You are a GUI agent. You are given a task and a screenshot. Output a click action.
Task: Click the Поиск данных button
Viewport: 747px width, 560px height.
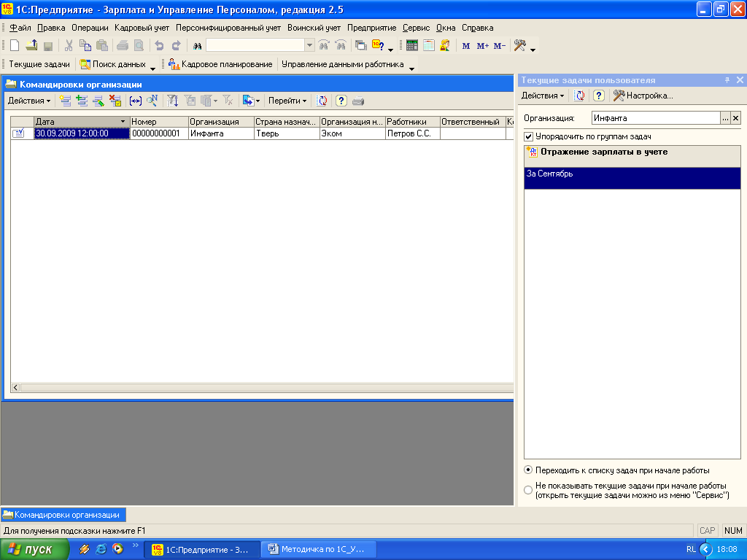tap(113, 64)
